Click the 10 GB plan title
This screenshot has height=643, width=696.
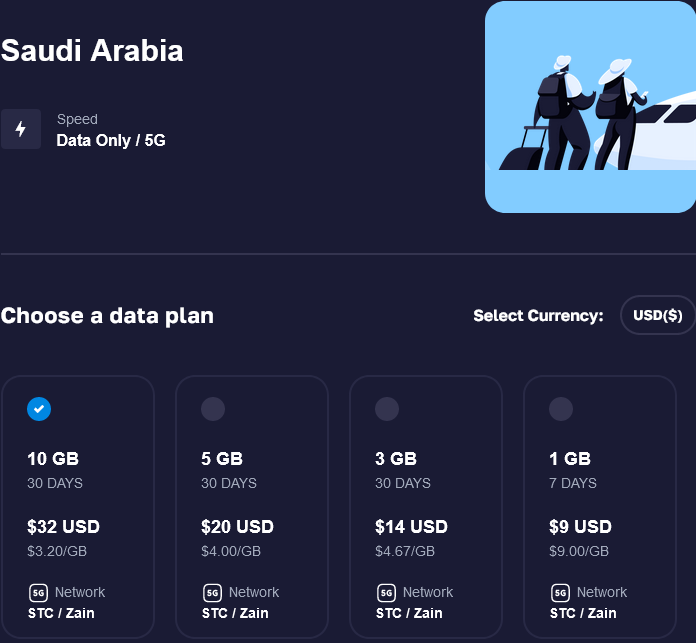point(53,459)
